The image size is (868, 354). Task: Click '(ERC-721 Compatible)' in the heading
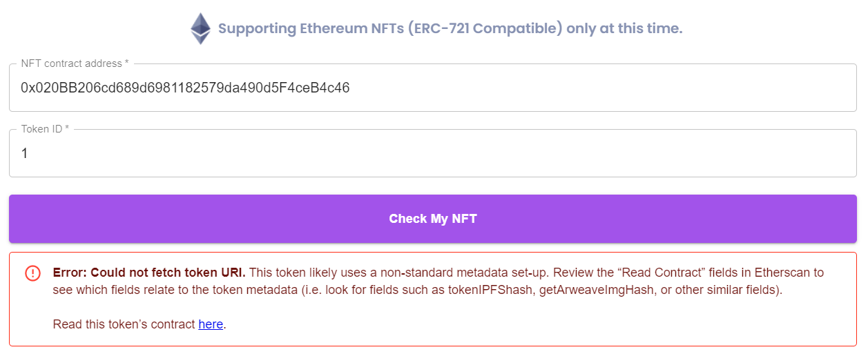(489, 29)
